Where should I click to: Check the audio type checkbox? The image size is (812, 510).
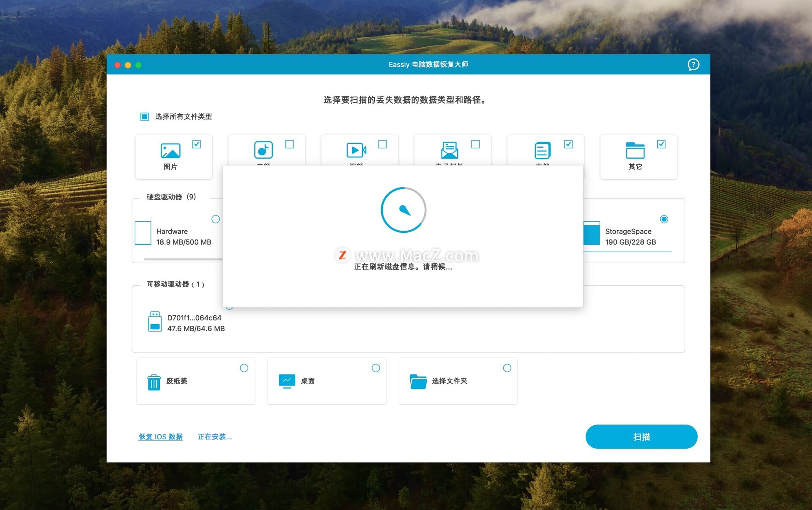pyautogui.click(x=290, y=144)
